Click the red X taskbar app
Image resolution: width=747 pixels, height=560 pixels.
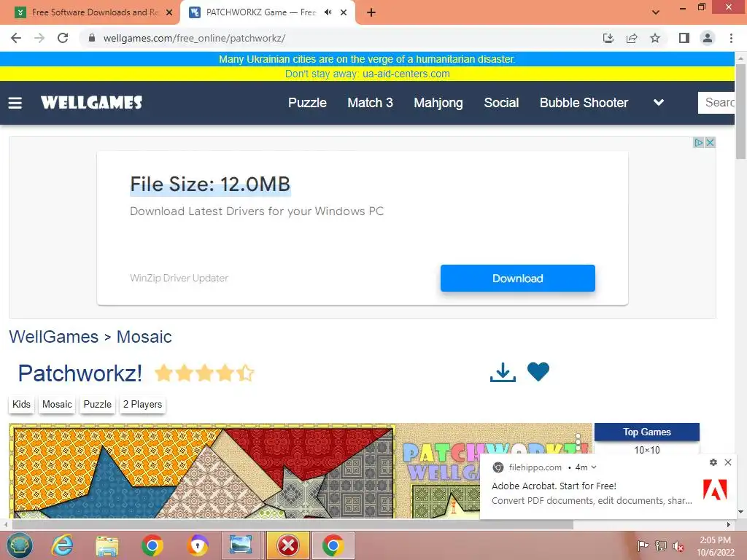pyautogui.click(x=288, y=545)
